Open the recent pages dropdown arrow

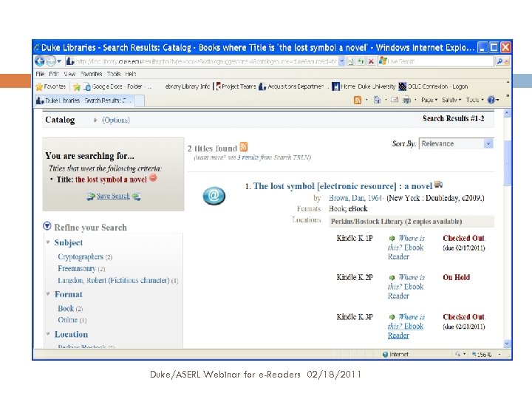(59, 61)
